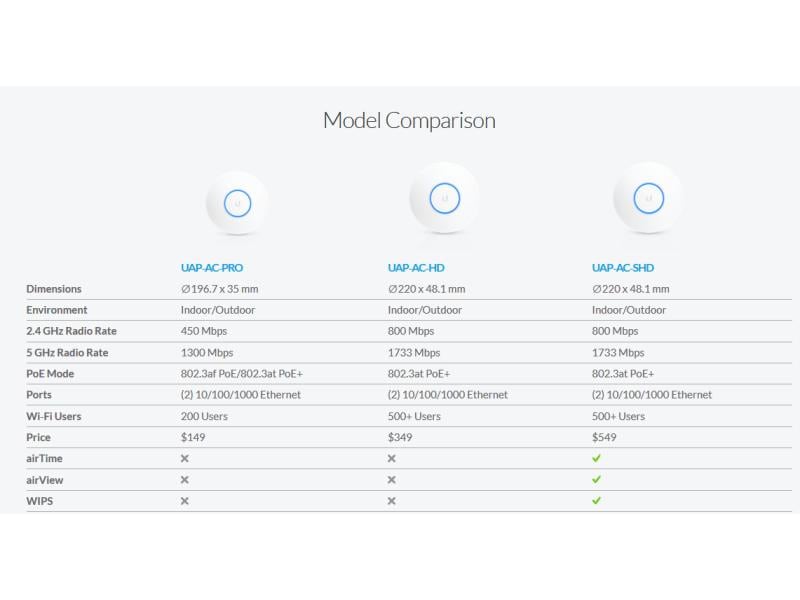Click the Wi-Fi Users row label
The height and width of the screenshot is (600, 800).
point(54,416)
